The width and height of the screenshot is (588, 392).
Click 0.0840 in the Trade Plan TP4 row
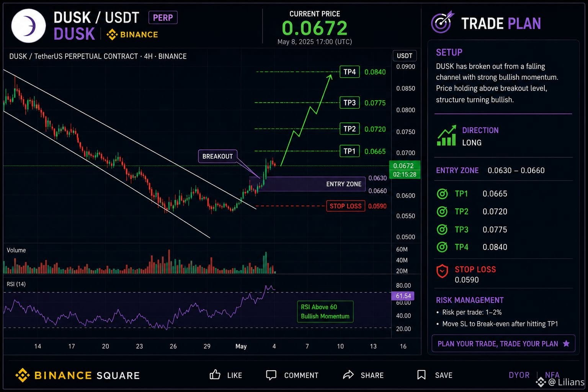click(x=495, y=247)
